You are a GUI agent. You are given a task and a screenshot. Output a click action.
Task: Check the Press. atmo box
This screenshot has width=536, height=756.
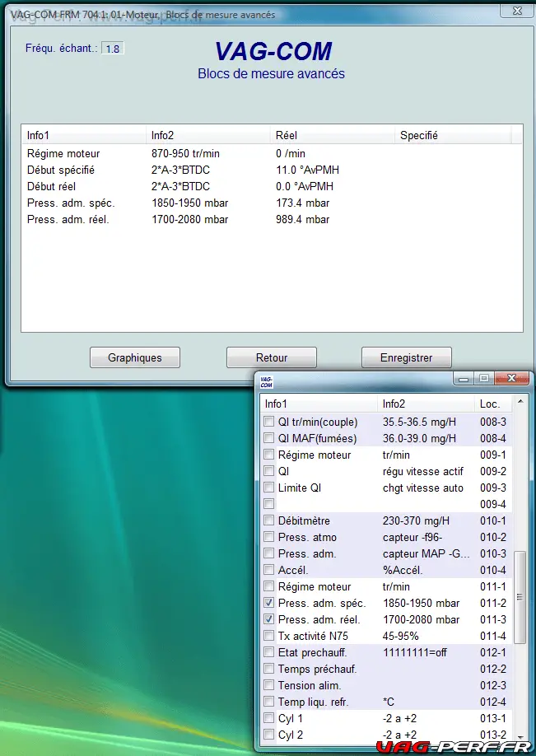(269, 537)
